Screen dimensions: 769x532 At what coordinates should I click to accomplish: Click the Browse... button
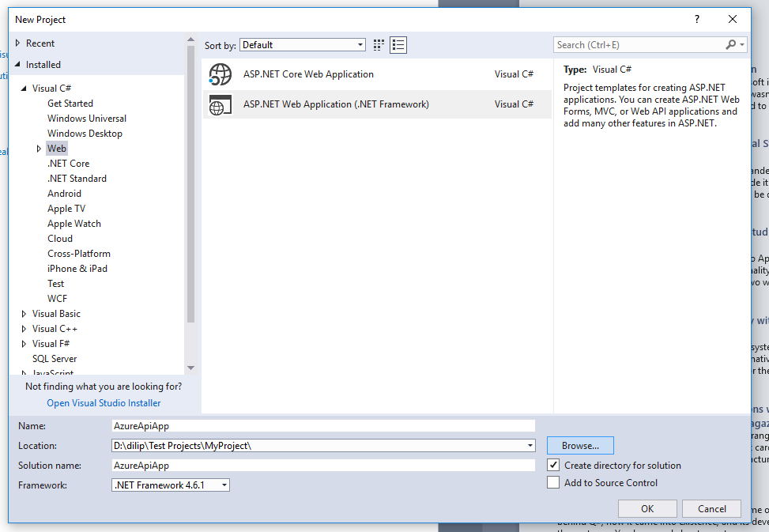point(580,446)
